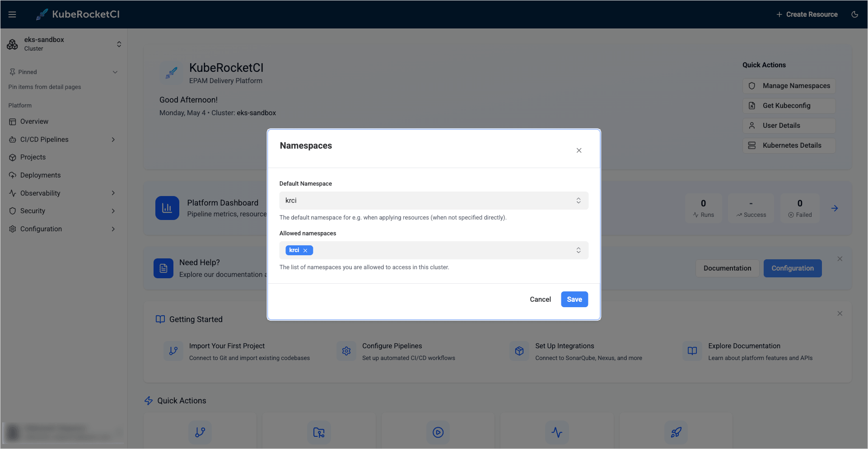This screenshot has height=449, width=868.
Task: Click Get Kubeconfig quick action
Action: (789, 106)
